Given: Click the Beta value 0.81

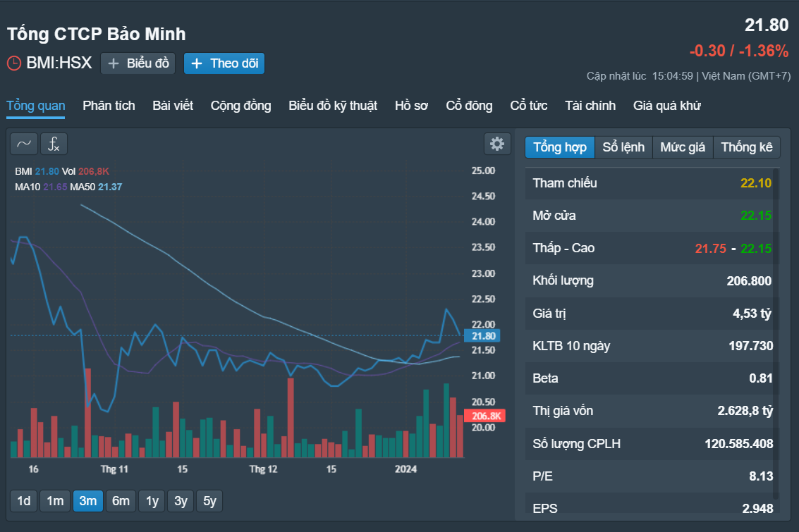Looking at the screenshot, I should [x=761, y=379].
